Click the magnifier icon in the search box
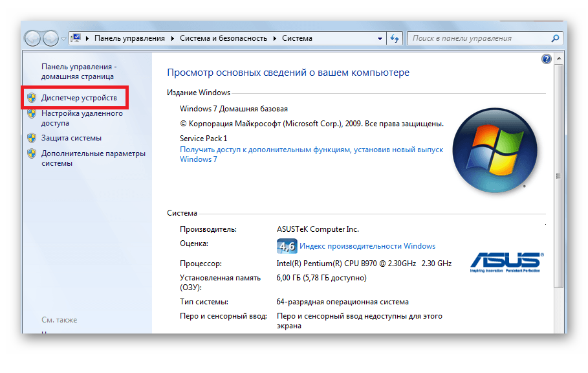This screenshot has height=373, width=588. [555, 39]
